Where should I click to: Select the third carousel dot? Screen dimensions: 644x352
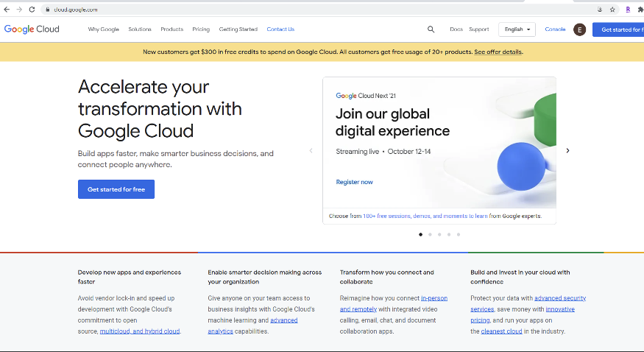click(x=439, y=234)
